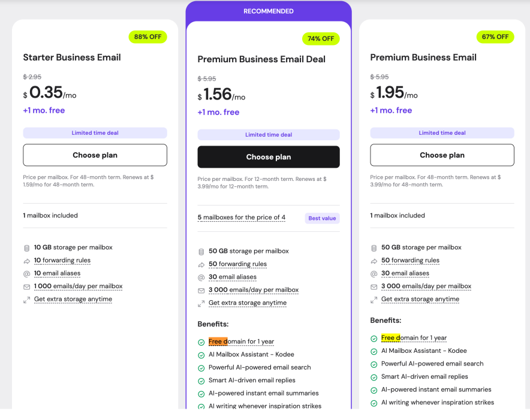Click the green check beside Free domain for 1 year
The width and height of the screenshot is (530, 420).
point(201,342)
